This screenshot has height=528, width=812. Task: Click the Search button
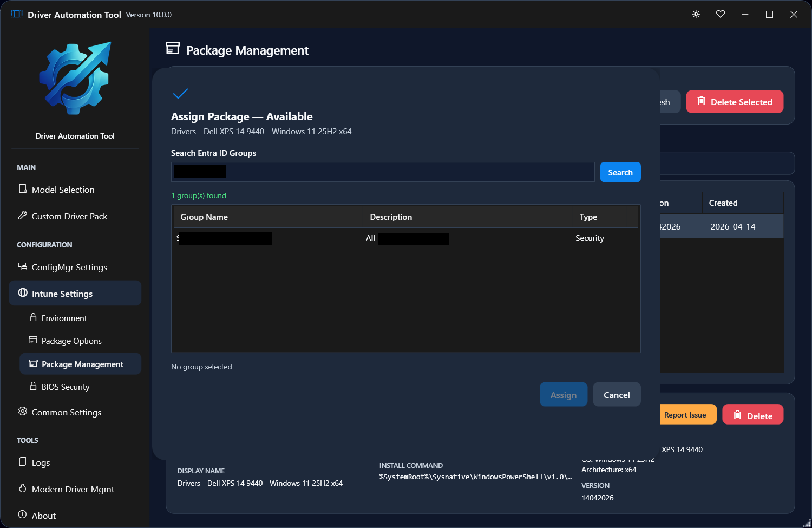[620, 172]
